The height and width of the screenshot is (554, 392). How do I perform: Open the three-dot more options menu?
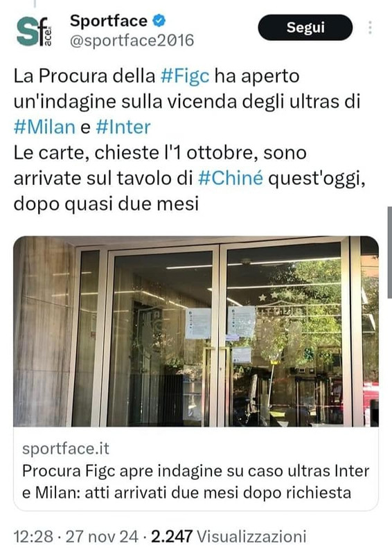[370, 28]
